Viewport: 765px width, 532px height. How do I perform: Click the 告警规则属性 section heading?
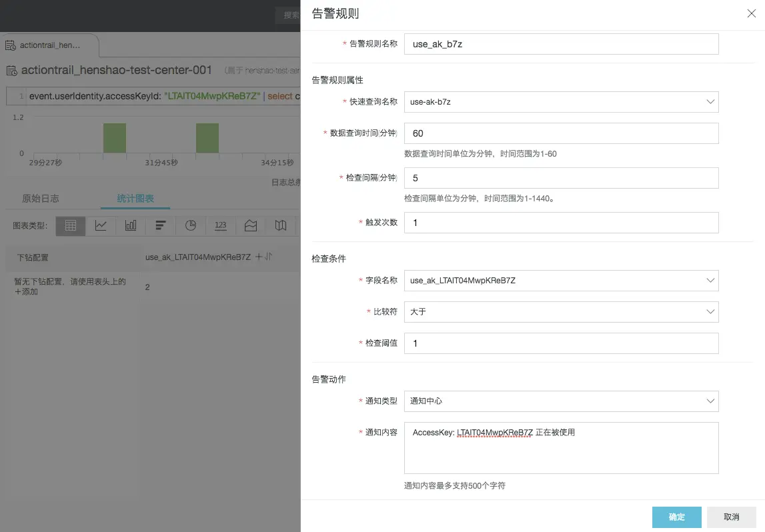pyautogui.click(x=337, y=80)
